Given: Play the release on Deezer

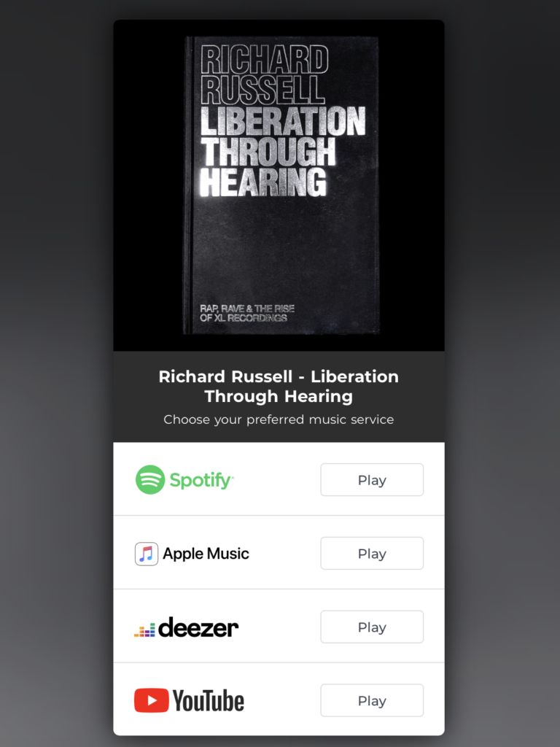Looking at the screenshot, I should coord(372,627).
